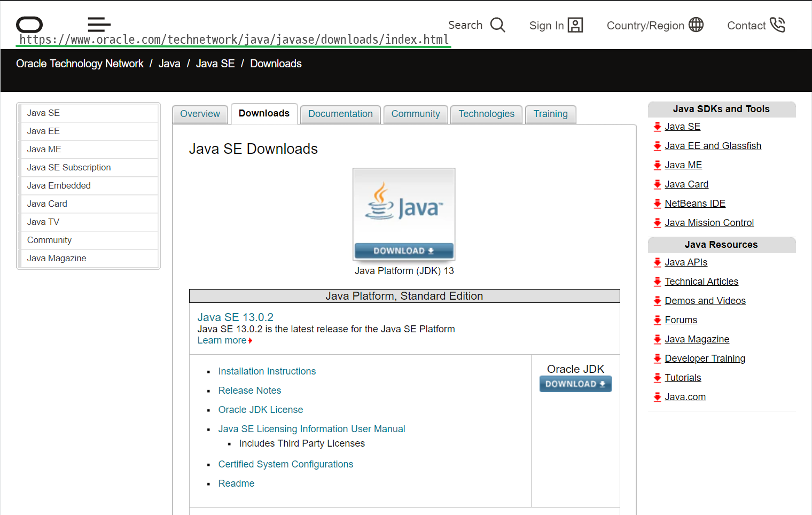This screenshot has height=515, width=812.
Task: Open Installation Instructions link
Action: click(x=267, y=371)
